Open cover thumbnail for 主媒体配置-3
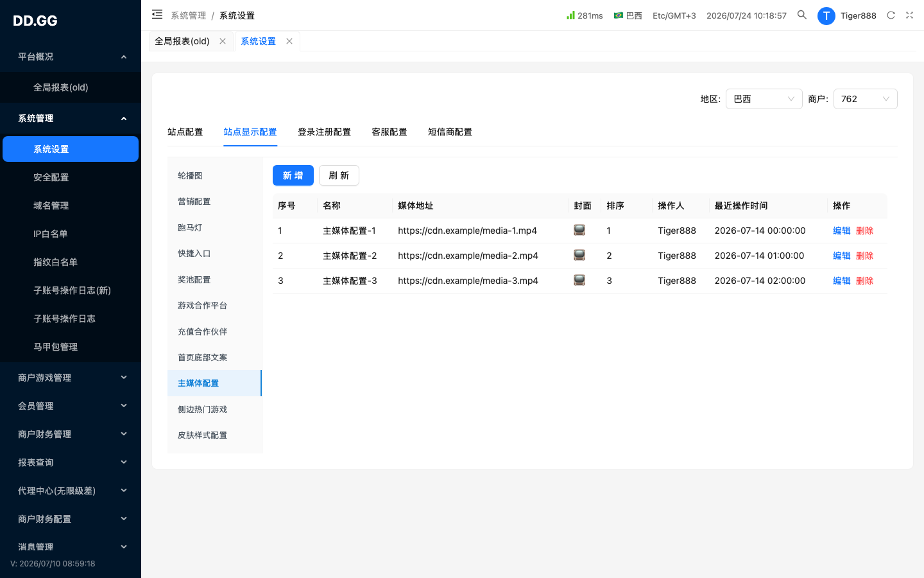Image resolution: width=924 pixels, height=578 pixels. [579, 280]
